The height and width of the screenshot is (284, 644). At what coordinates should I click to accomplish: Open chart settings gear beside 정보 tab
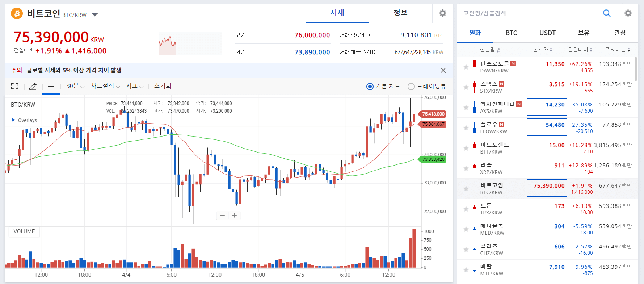click(442, 13)
